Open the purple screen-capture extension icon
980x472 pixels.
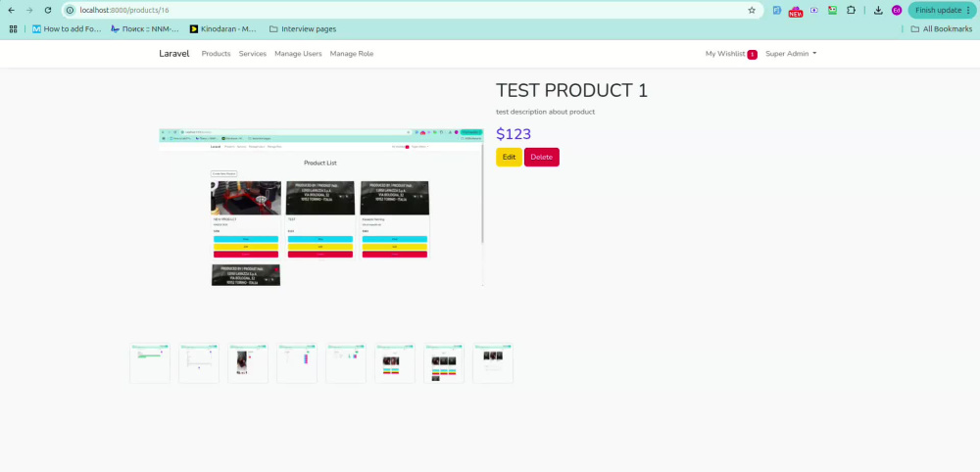813,10
